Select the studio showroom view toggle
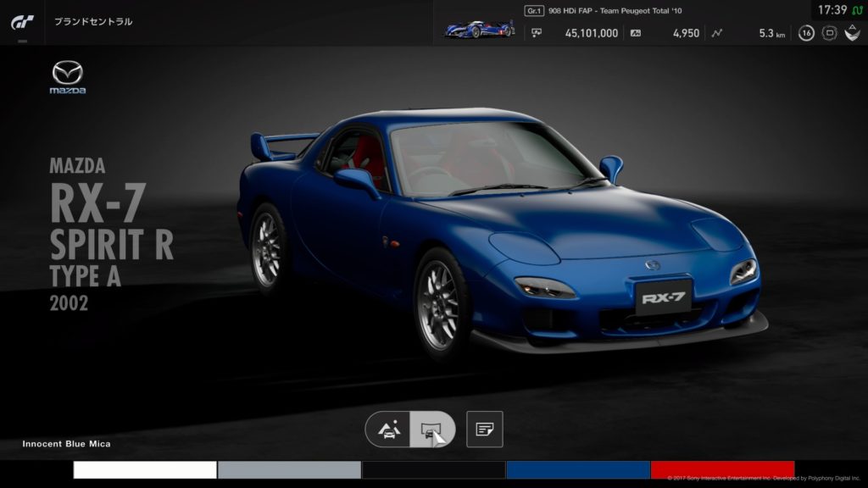Viewport: 868px width, 488px height. click(432, 430)
